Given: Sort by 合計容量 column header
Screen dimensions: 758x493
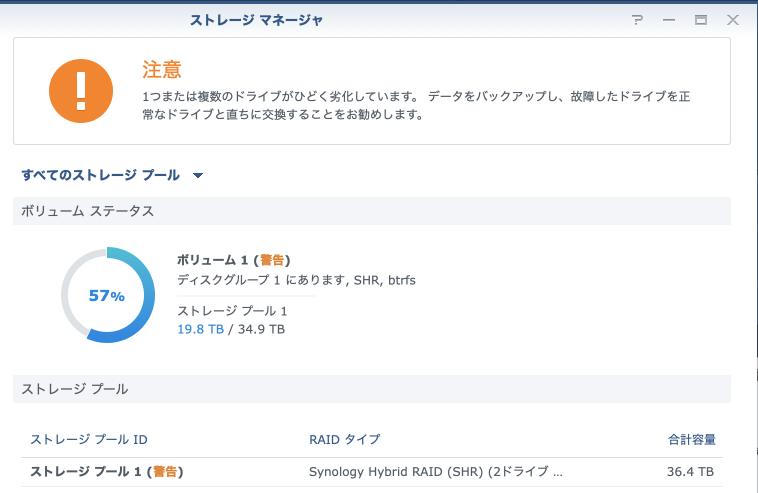Looking at the screenshot, I should point(691,440).
